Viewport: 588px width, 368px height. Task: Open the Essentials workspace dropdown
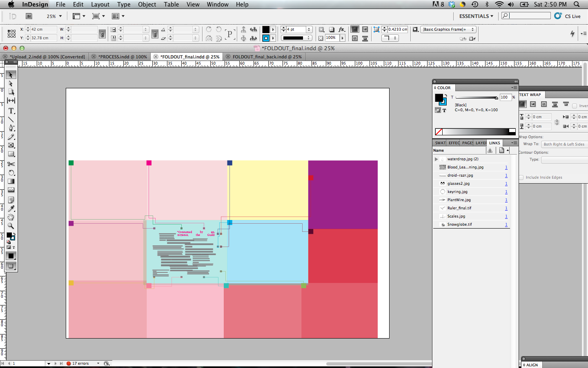pyautogui.click(x=476, y=16)
